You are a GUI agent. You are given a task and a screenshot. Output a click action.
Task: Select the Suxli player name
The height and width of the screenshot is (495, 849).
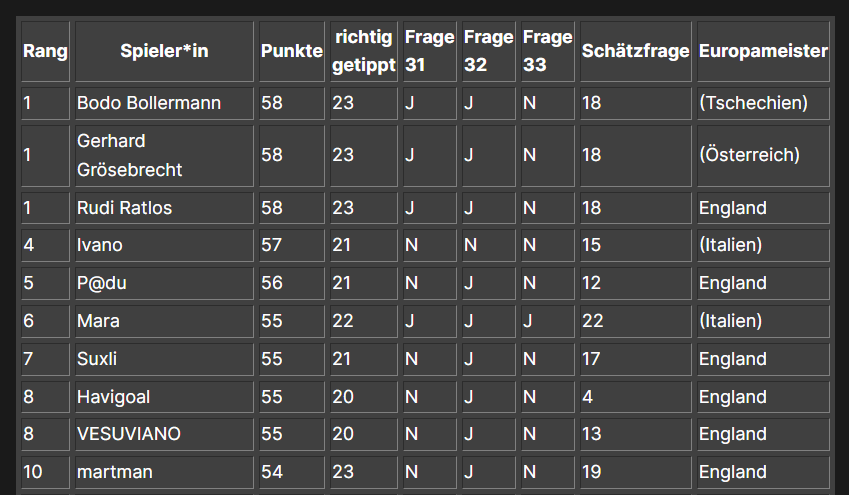click(x=97, y=358)
